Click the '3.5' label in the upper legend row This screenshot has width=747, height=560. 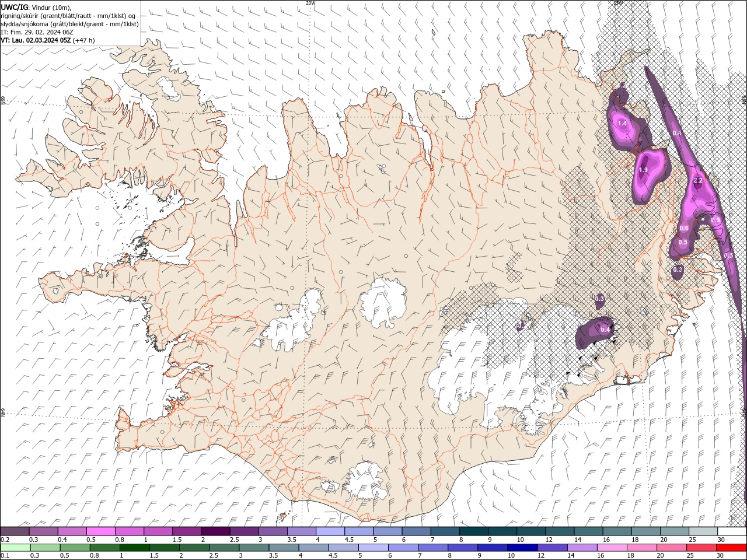tap(291, 540)
